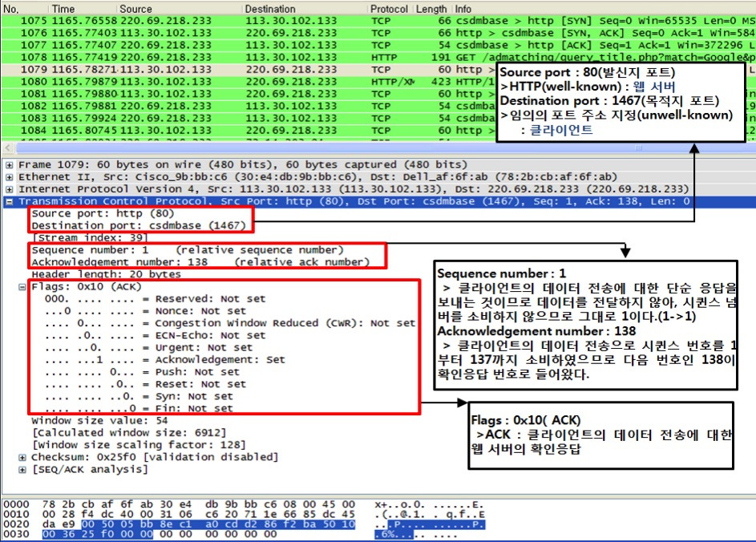
Task: Select packet 1082 in the list
Action: click(249, 106)
